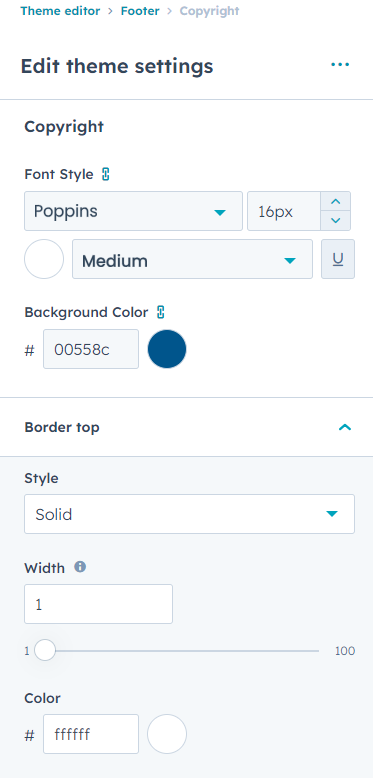Increase font size with up arrow
This screenshot has height=778, width=373.
point(336,201)
